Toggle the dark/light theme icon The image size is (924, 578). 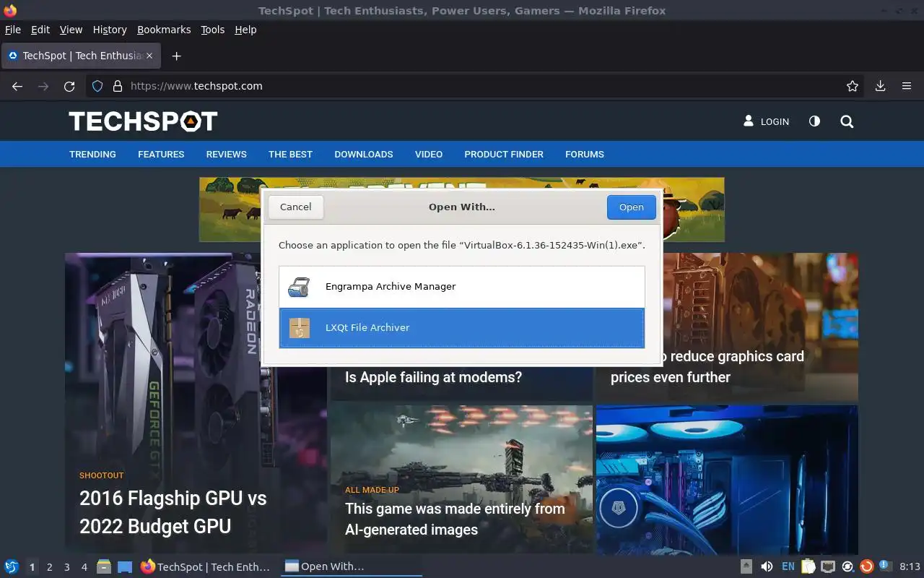tap(814, 121)
